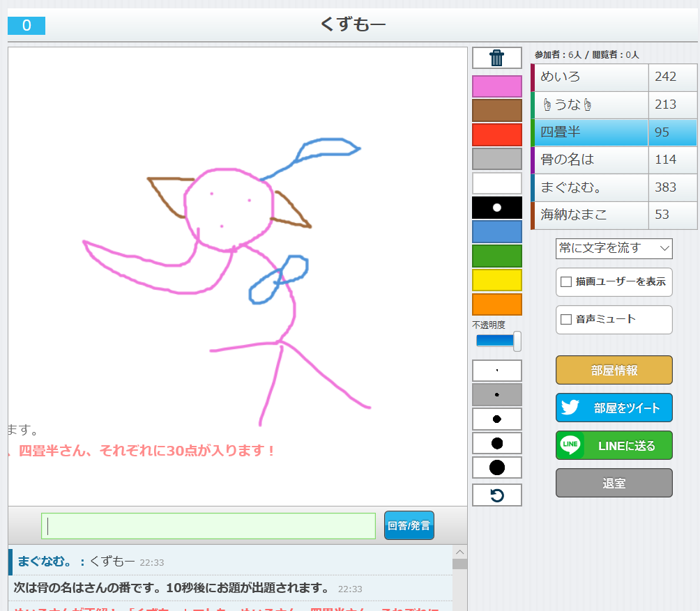Click the 回答/発言 submit button
The width and height of the screenshot is (700, 611).
(x=409, y=525)
